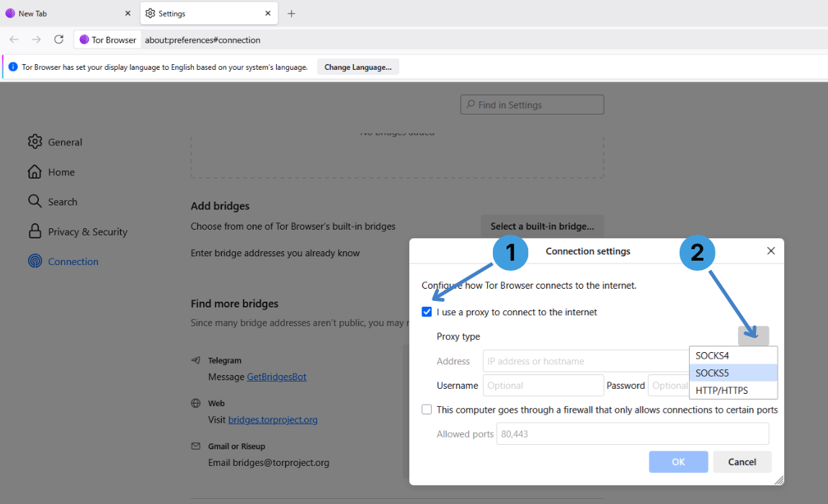Open bridges.torproject.org link
The width and height of the screenshot is (828, 504).
click(x=272, y=420)
